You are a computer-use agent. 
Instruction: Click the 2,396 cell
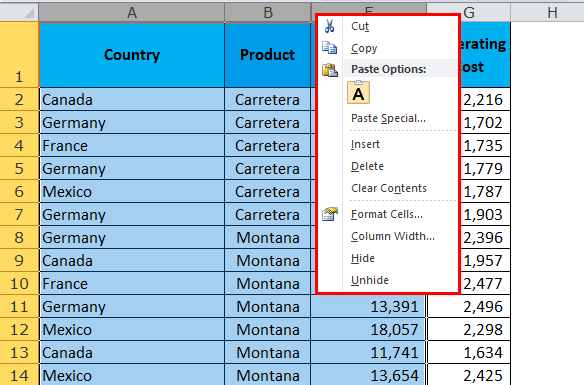[x=485, y=238]
